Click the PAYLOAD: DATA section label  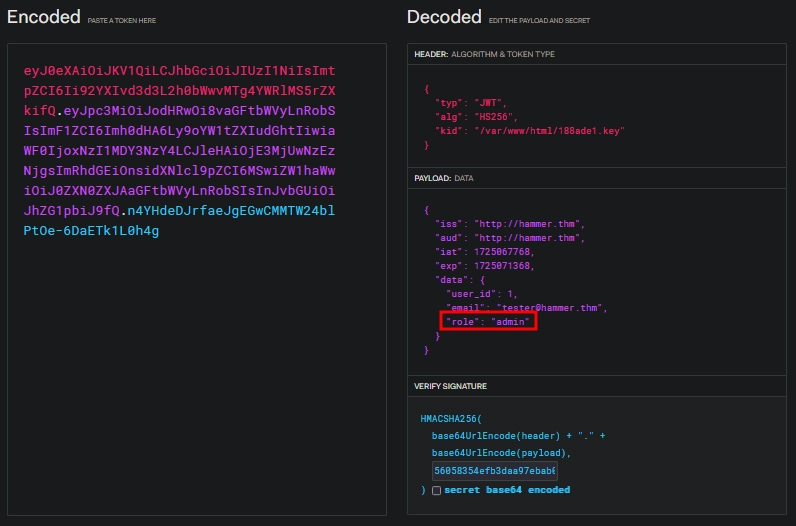(444, 178)
